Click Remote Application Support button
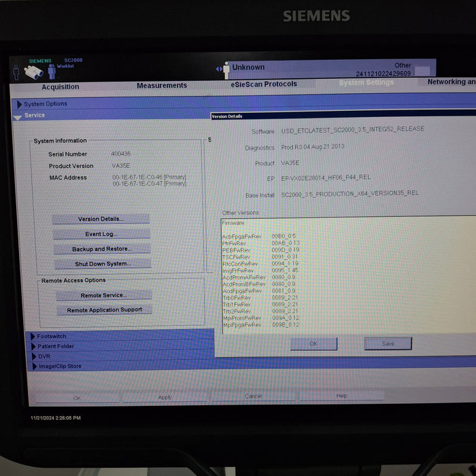The image size is (476, 476). 105,309
